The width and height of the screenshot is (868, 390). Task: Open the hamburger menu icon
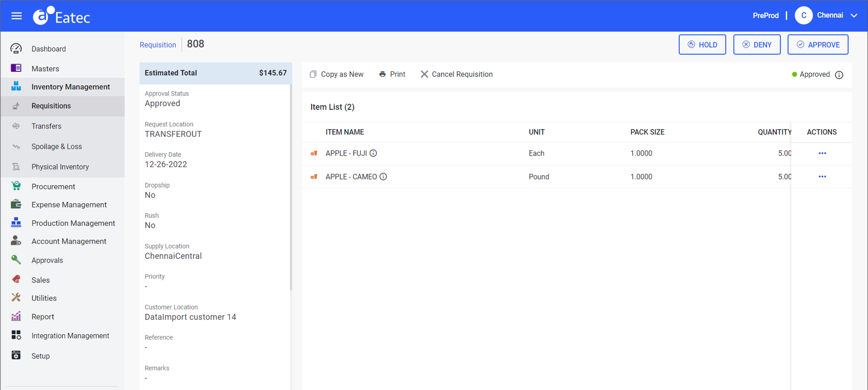point(16,16)
